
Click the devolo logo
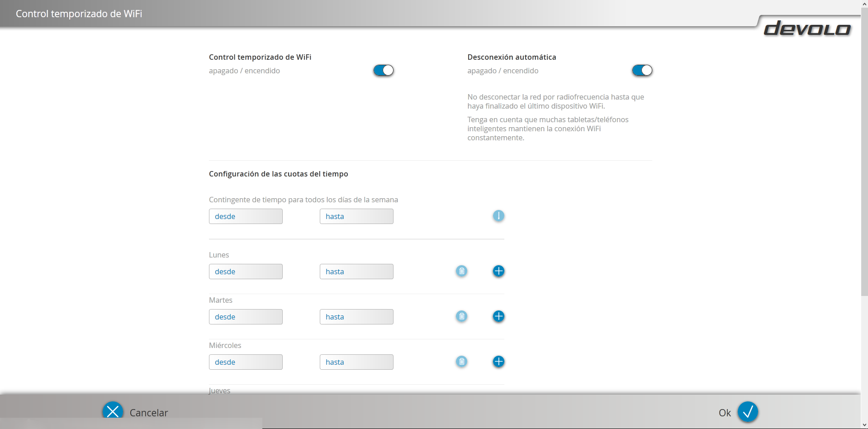(807, 29)
